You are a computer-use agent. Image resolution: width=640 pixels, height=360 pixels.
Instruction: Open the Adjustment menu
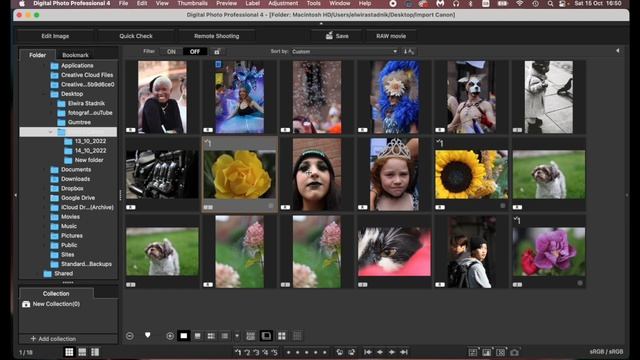(283, 3)
